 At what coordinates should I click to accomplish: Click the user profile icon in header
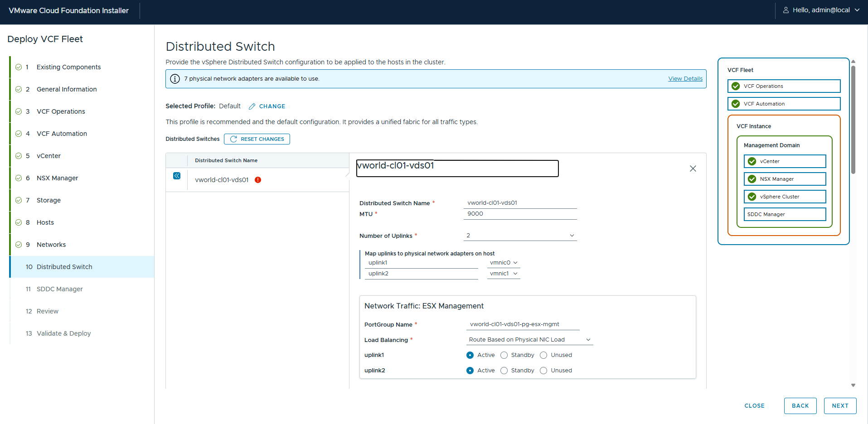pyautogui.click(x=786, y=10)
